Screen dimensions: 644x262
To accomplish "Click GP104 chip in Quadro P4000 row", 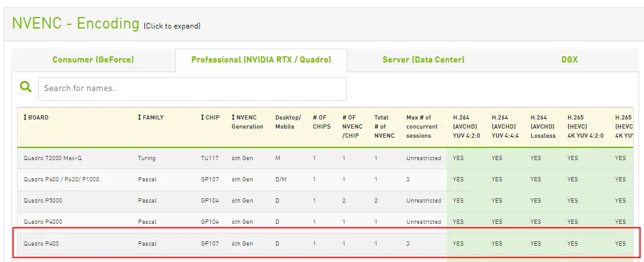I will [x=210, y=222].
